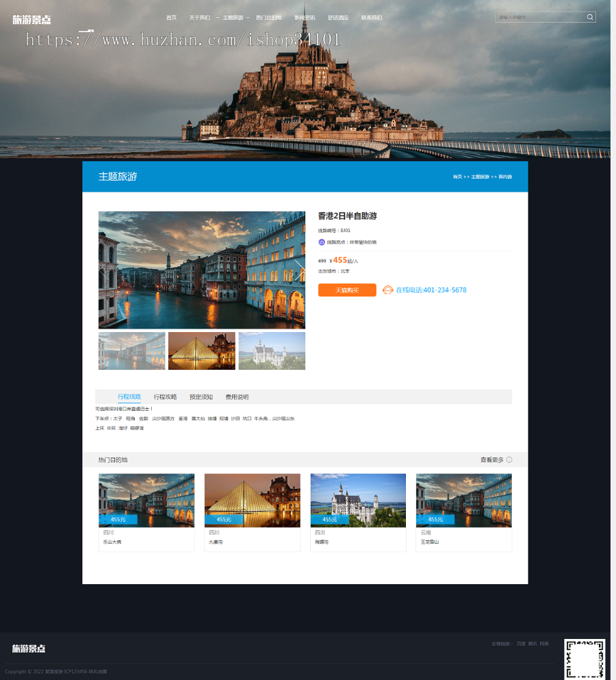Open the 关于我们 navigation item
This screenshot has width=616, height=680.
coord(199,18)
